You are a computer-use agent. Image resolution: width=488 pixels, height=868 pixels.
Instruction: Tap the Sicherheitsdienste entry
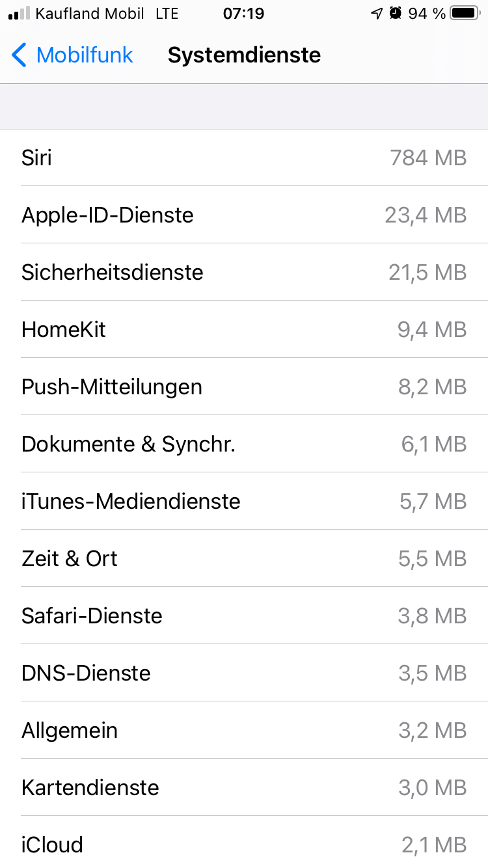pyautogui.click(x=244, y=272)
